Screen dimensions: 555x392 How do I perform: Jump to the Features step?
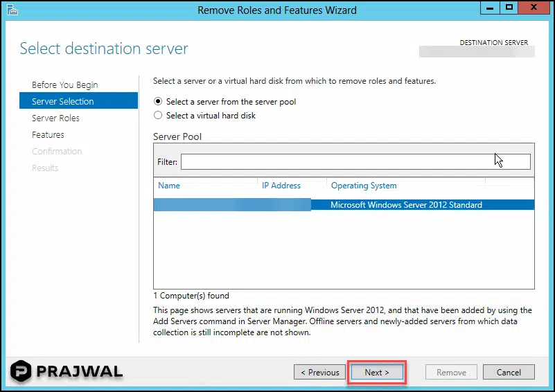[x=48, y=135]
